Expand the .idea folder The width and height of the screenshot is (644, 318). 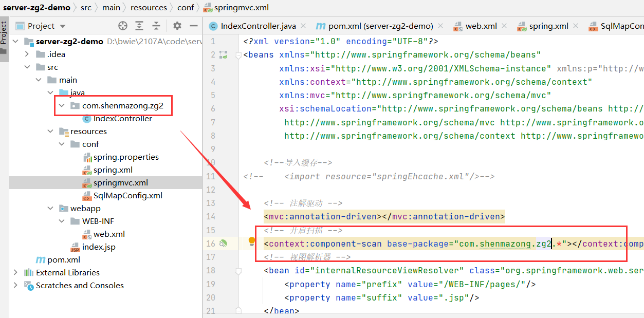tap(27, 54)
